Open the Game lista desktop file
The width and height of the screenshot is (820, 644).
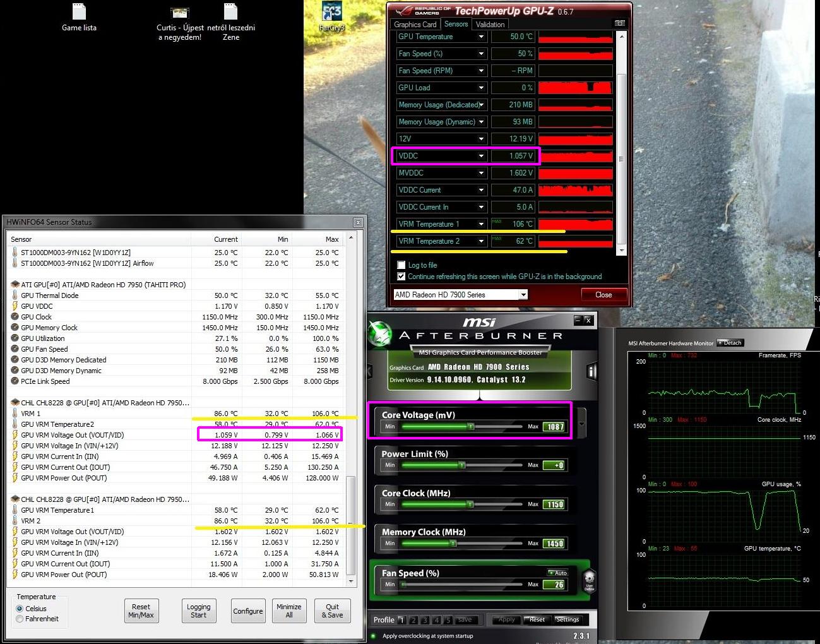point(79,17)
